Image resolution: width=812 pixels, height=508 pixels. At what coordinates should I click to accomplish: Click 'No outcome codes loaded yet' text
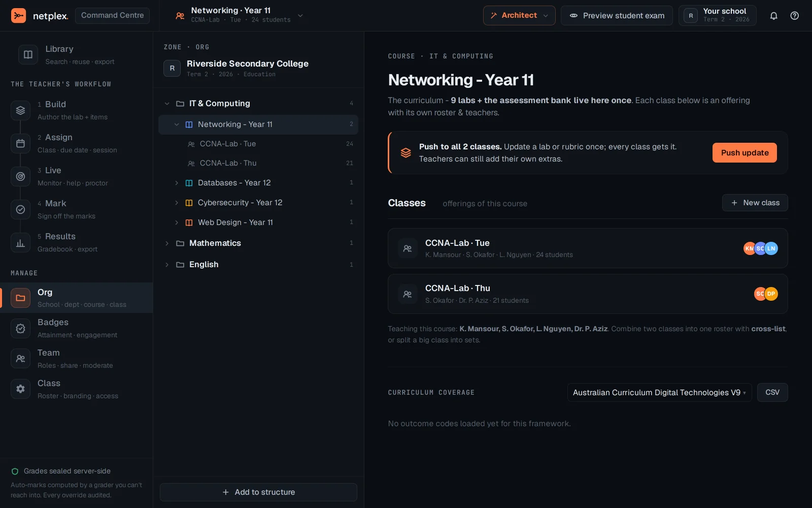[x=479, y=424]
